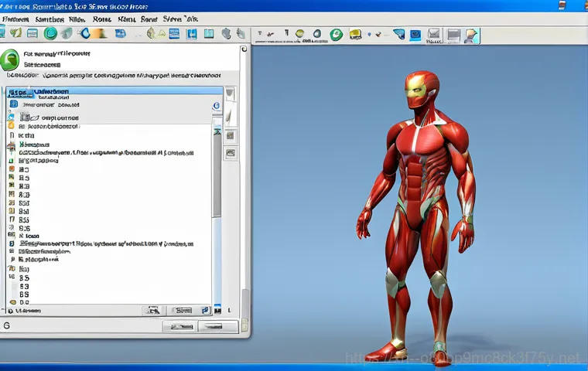Click the gray-brown square side button beside the list
Image resolution: width=588 pixels, height=371 pixels.
[231, 136]
